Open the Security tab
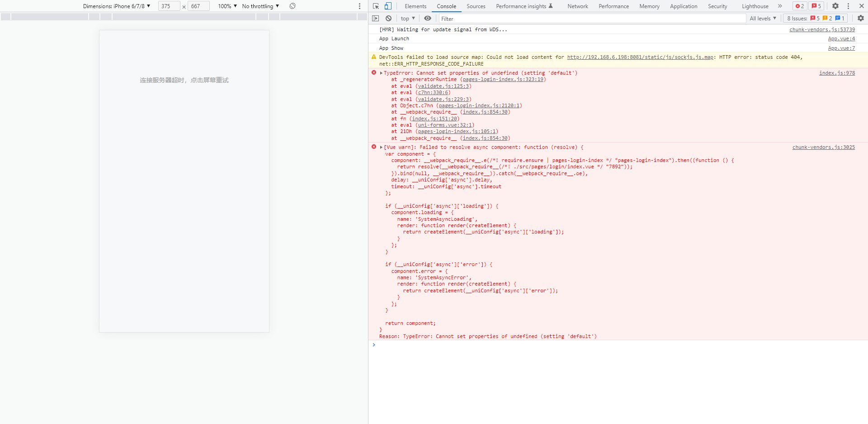The height and width of the screenshot is (424, 868). click(x=717, y=6)
